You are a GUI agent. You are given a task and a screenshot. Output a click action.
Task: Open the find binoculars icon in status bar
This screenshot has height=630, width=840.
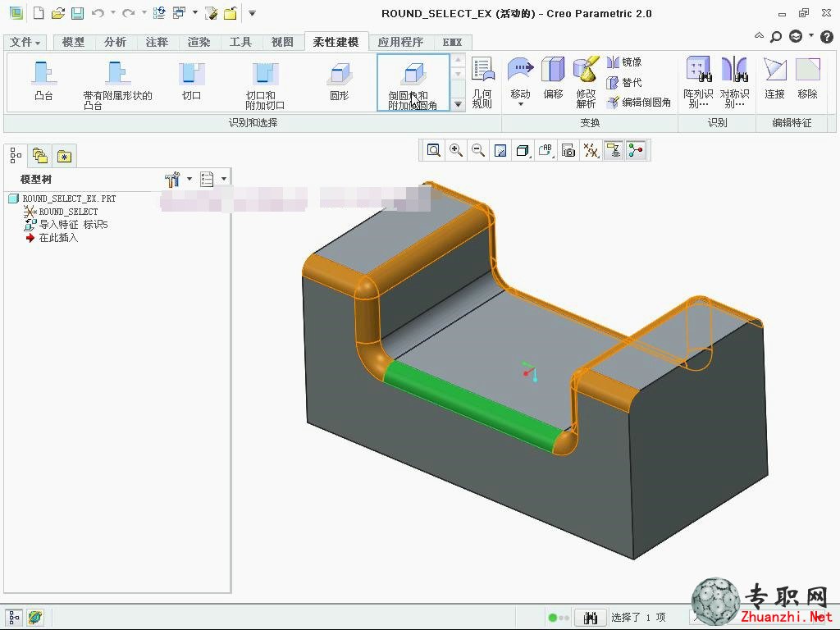591,619
